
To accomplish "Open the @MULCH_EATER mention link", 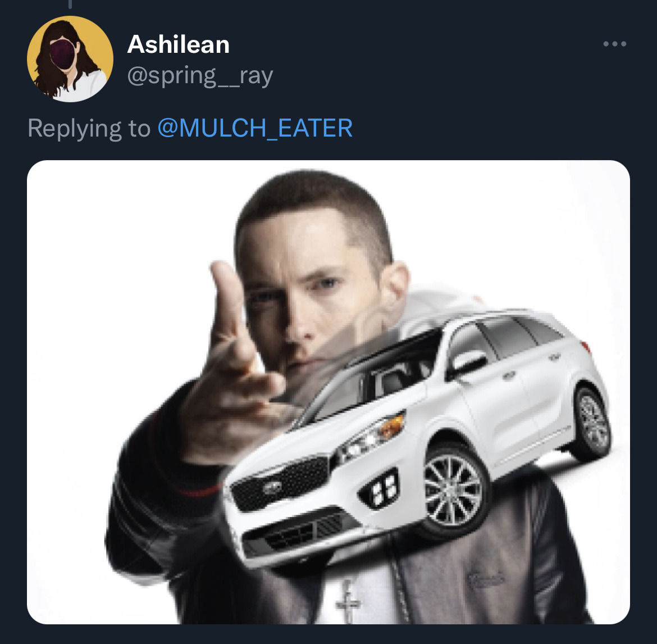I will (255, 128).
